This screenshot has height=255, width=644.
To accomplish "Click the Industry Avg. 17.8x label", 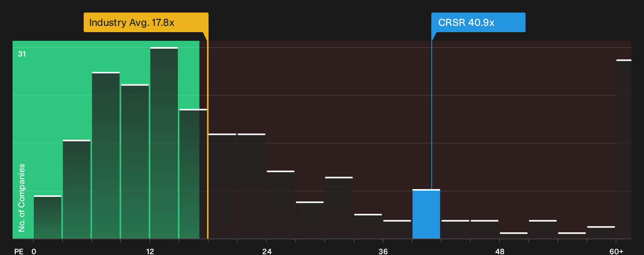I will click(x=146, y=22).
